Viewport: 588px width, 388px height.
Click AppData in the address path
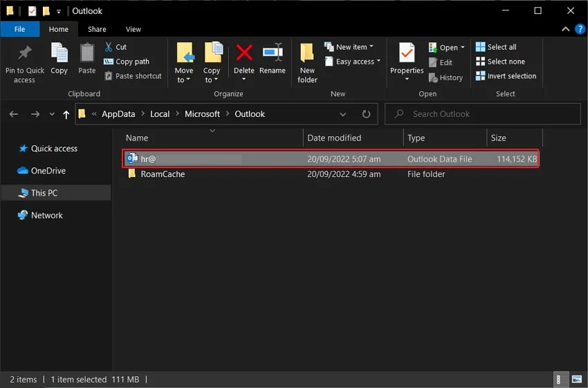click(118, 114)
